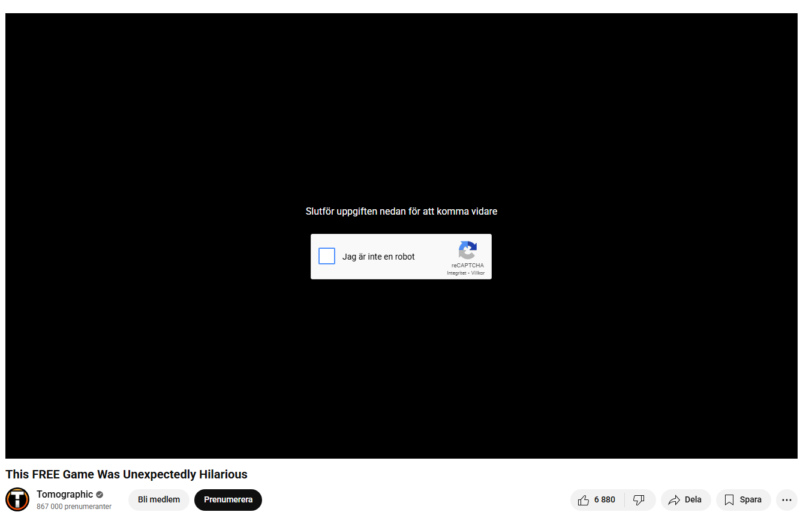This screenshot has width=812, height=518.
Task: Click the Tomographic channel avatar
Action: [17, 499]
